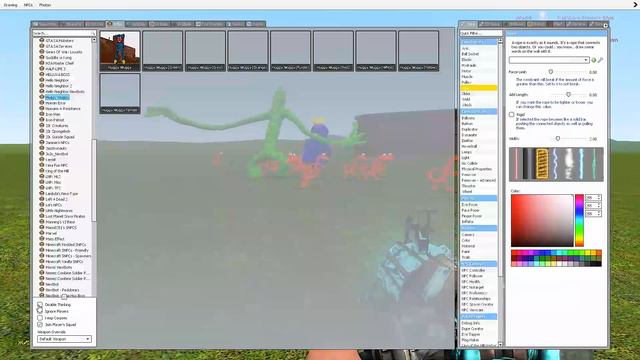This screenshot has width=640, height=360.
Task: Enable Keep Corpses checkbox
Action: click(x=40, y=318)
